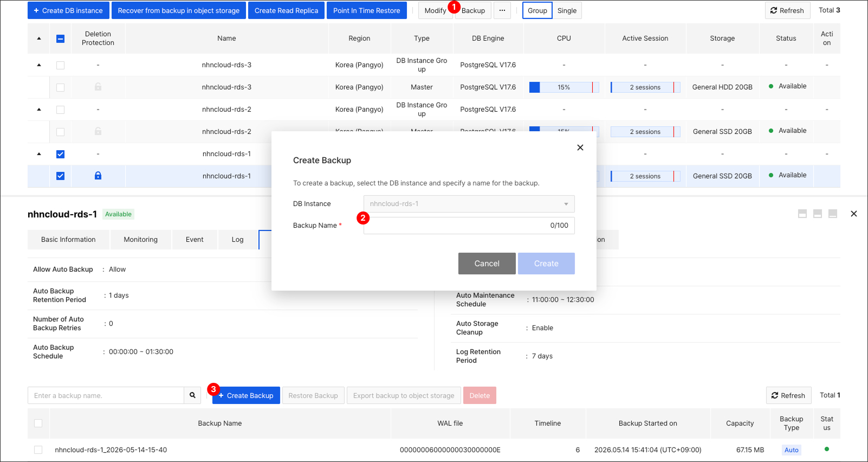Open the Basic Information tab
Screen dimensions: 868x462
pos(68,240)
